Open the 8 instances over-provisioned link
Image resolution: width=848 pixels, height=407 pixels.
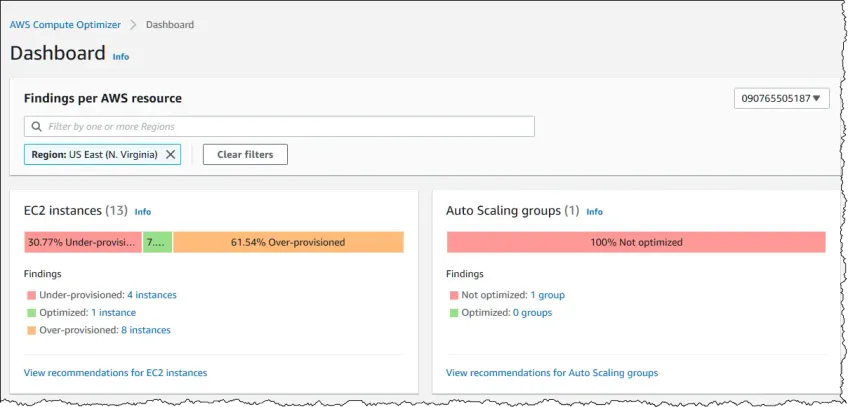coord(146,330)
